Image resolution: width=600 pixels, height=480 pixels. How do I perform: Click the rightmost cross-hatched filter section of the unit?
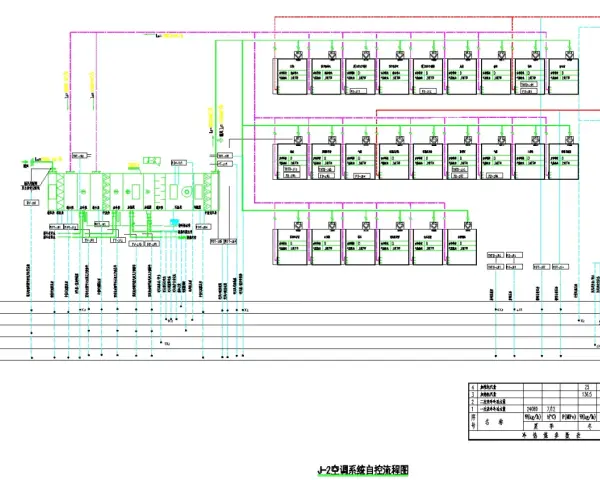pyautogui.click(x=208, y=191)
